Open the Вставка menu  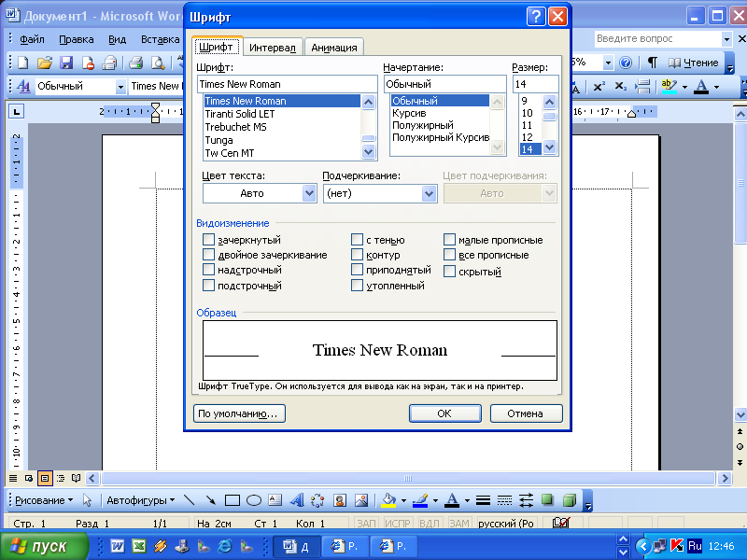coord(160,39)
